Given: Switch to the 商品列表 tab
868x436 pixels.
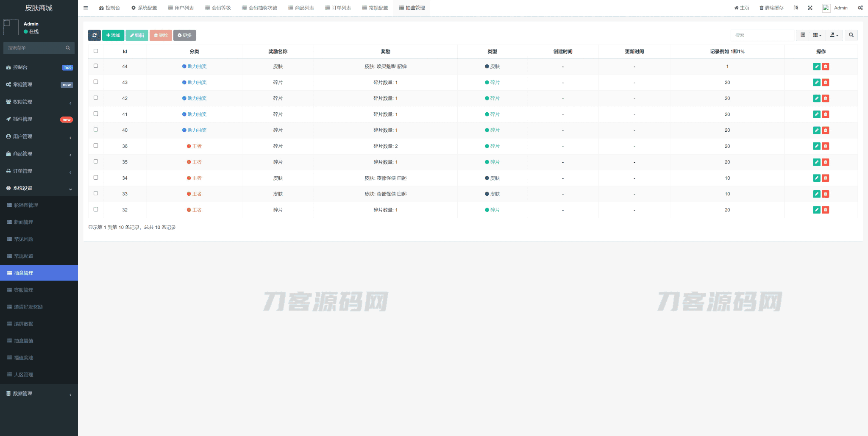Looking at the screenshot, I should point(301,8).
